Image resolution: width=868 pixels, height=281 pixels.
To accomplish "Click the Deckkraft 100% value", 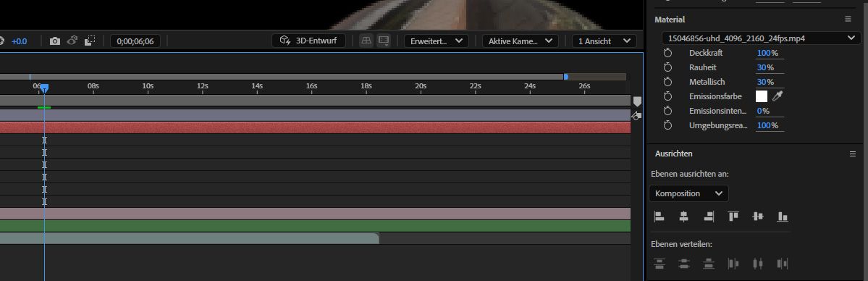I will [767, 53].
